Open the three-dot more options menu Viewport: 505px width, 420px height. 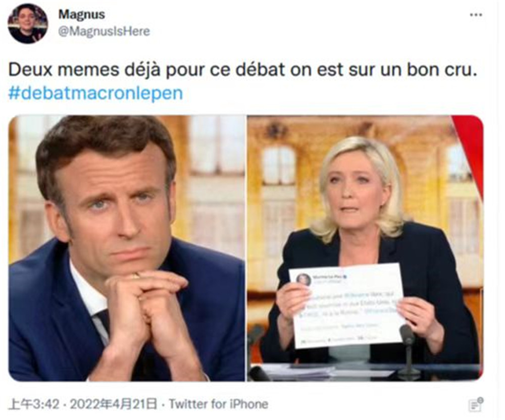tap(475, 15)
